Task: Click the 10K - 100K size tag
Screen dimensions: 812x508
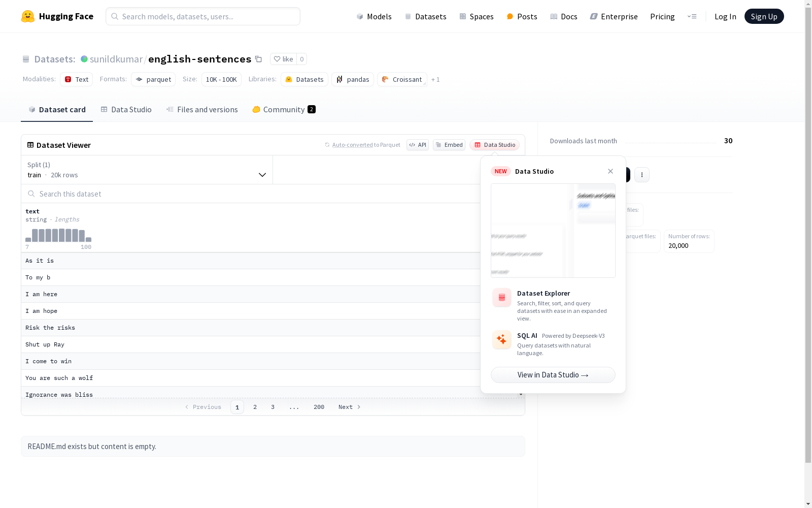Action: 221,79
